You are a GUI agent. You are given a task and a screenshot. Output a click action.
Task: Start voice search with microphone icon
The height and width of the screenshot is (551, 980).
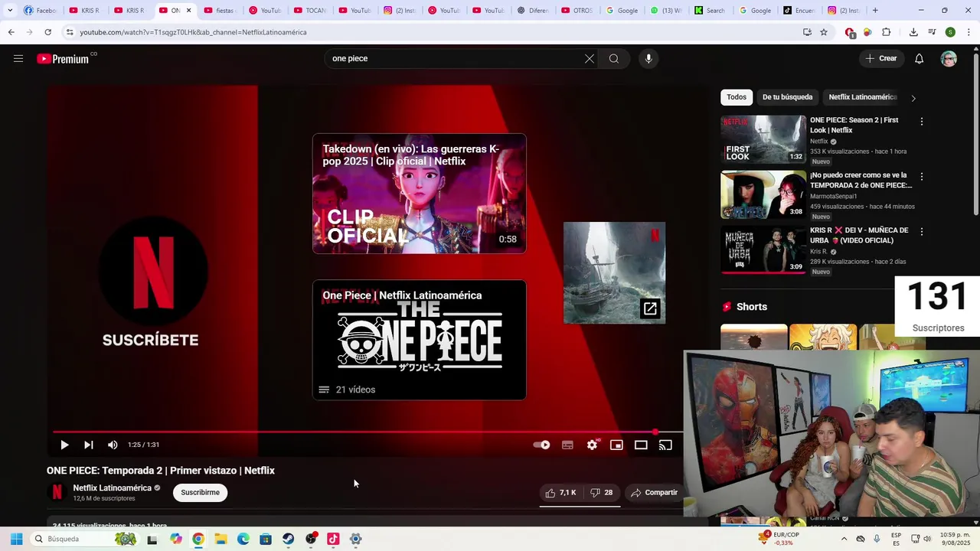648,59
